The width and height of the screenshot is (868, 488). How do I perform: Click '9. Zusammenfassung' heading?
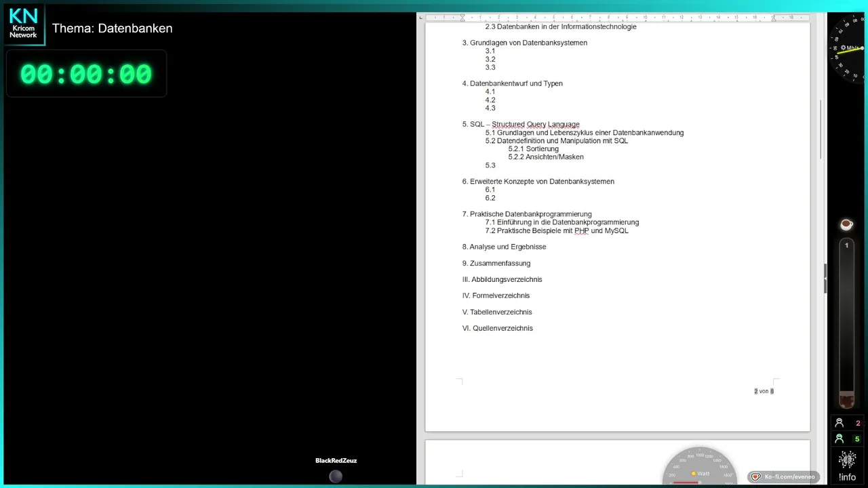coord(496,263)
